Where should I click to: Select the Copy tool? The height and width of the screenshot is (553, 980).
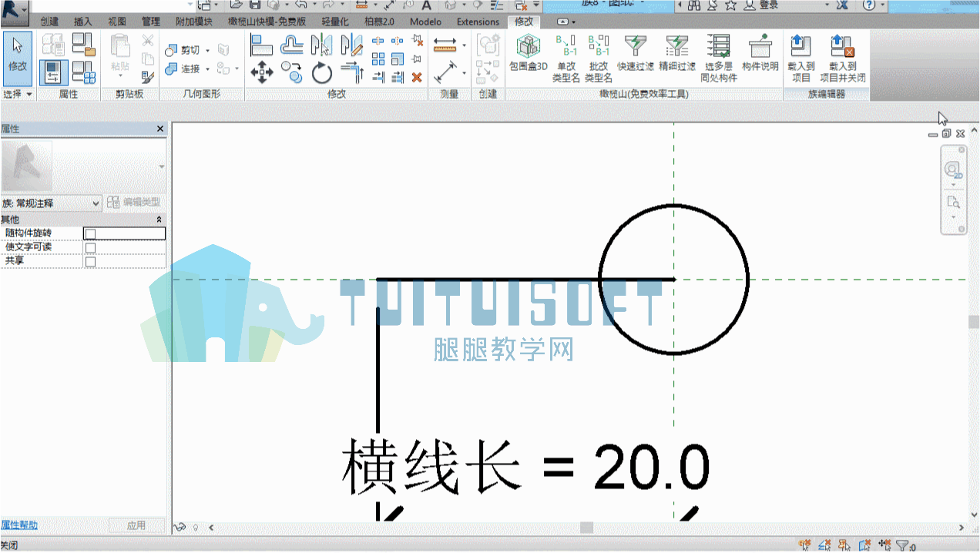(x=291, y=73)
